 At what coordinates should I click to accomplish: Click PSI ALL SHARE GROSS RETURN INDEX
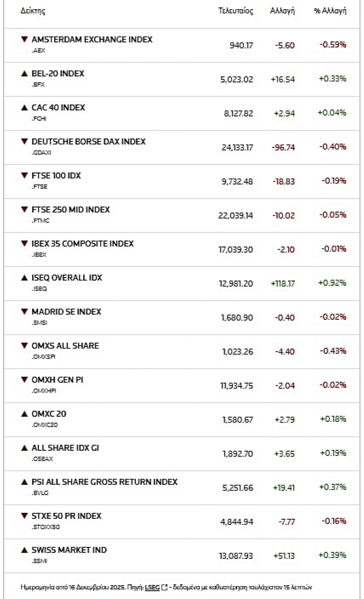pos(104,482)
